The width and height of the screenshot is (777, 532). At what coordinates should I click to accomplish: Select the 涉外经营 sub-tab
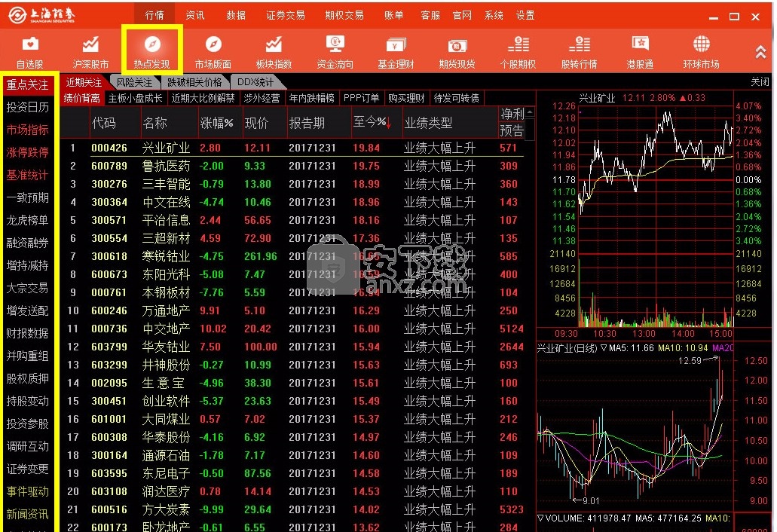coord(262,98)
